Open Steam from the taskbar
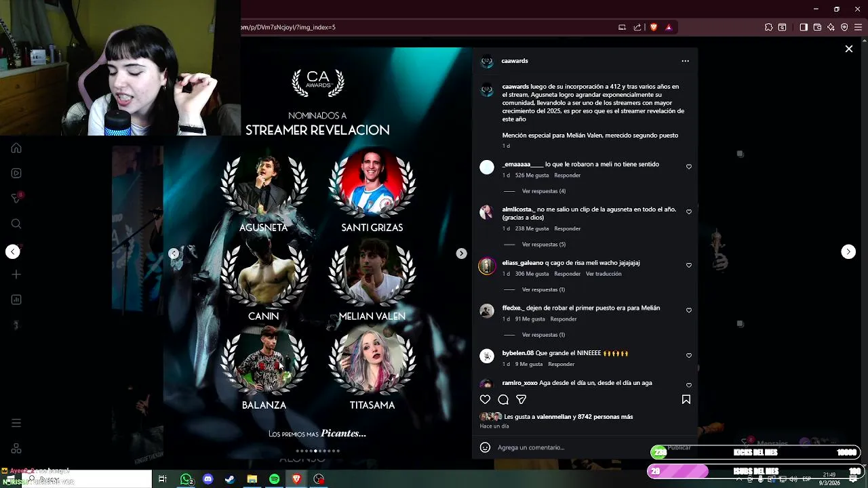The width and height of the screenshot is (868, 488). [230, 479]
